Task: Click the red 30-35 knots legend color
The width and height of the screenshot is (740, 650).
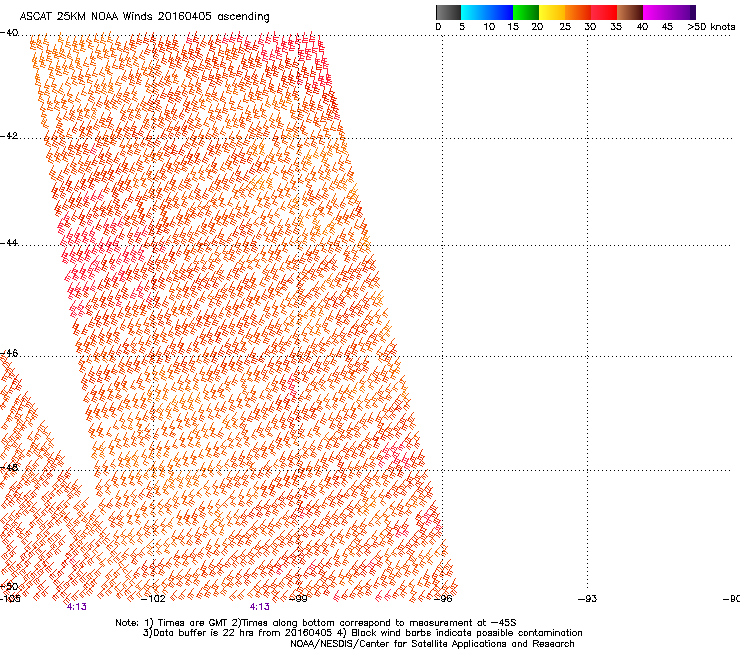Action: coord(604,12)
